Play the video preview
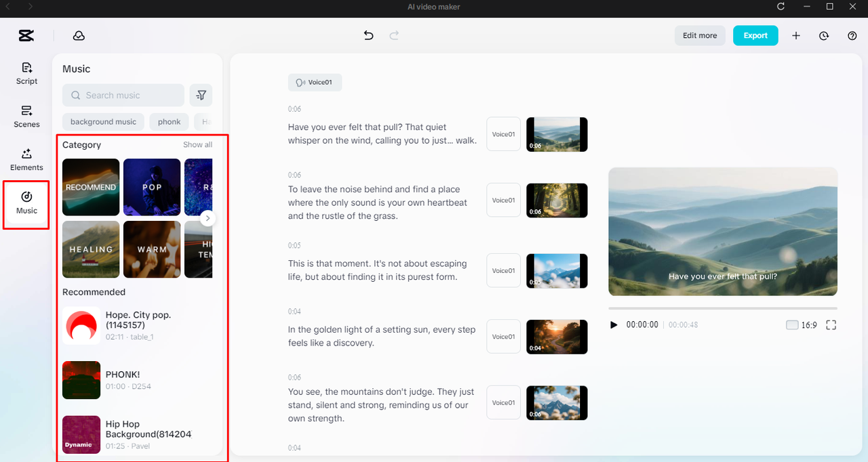The width and height of the screenshot is (868, 462). [x=614, y=324]
